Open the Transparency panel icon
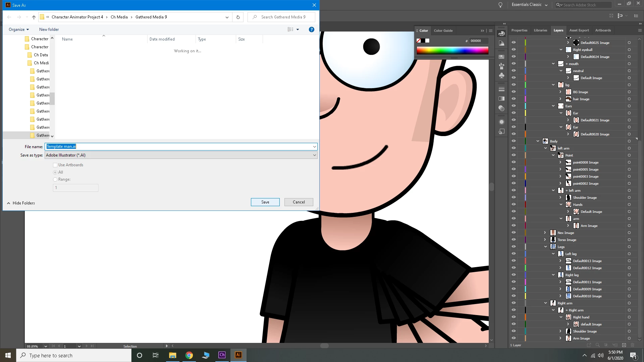This screenshot has height=362, width=644. pyautogui.click(x=501, y=108)
